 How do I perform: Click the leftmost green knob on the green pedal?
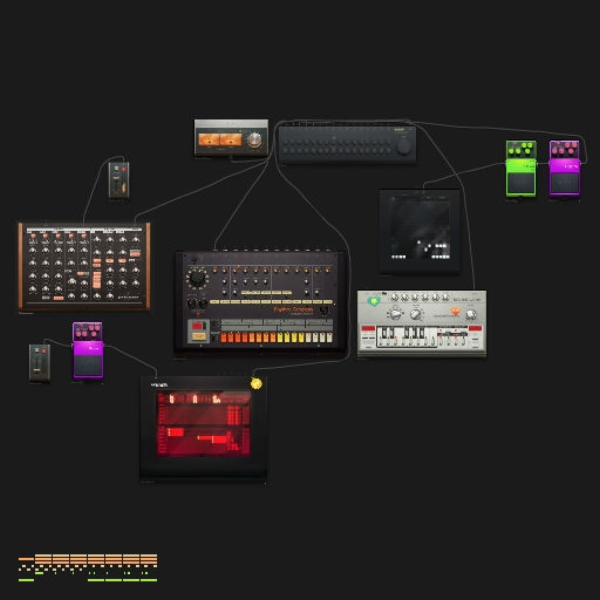click(512, 151)
